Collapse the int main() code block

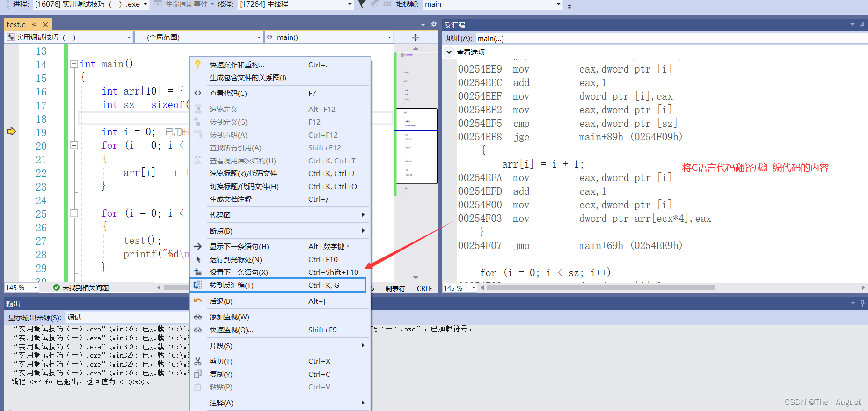pos(74,64)
